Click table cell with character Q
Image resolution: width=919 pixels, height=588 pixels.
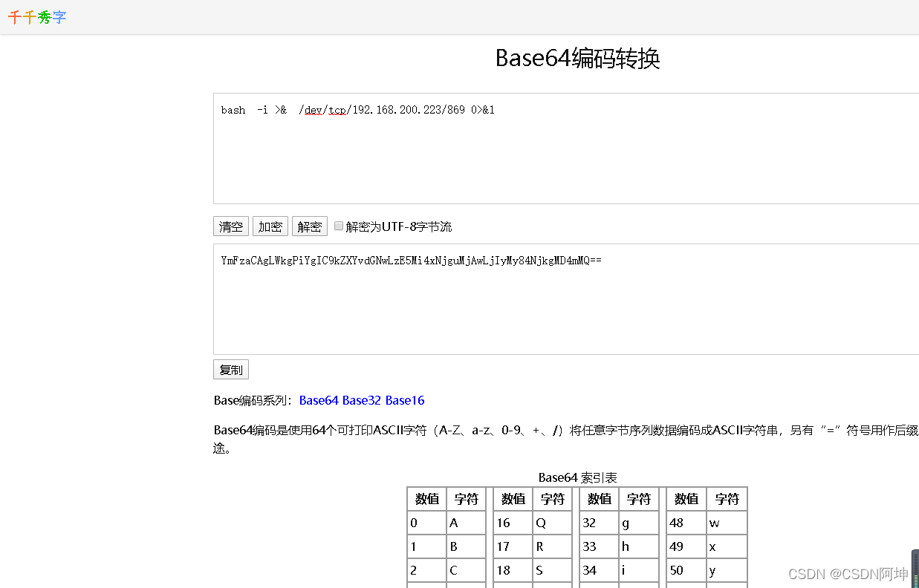552,523
